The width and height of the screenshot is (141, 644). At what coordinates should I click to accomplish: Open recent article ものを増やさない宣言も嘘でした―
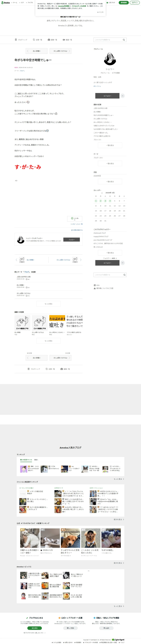106,129
